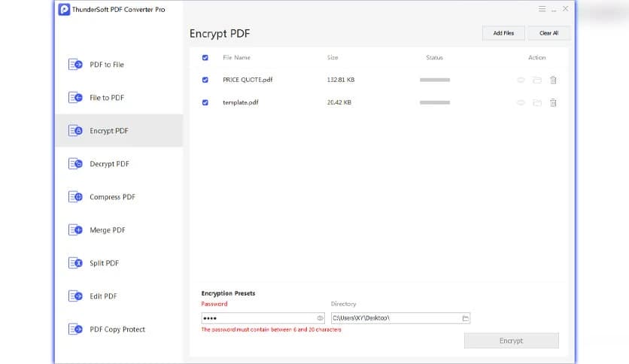Preview PRICE QUOTE.pdf using the eye icon
The width and height of the screenshot is (629, 364).
(x=521, y=80)
